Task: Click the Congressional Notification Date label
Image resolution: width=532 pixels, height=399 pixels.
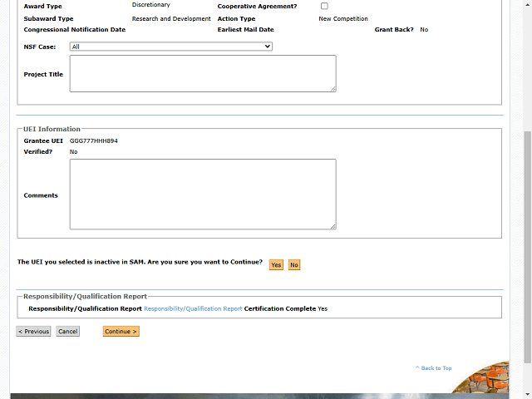Action: [x=75, y=30]
